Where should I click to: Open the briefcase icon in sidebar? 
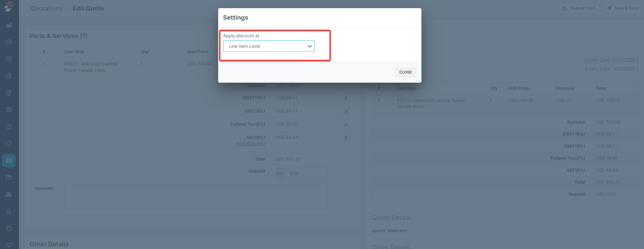9,42
